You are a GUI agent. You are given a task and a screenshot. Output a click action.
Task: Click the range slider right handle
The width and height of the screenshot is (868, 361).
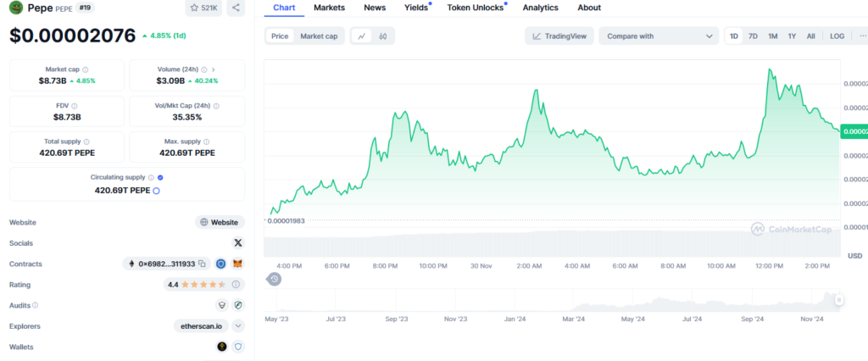(839, 300)
